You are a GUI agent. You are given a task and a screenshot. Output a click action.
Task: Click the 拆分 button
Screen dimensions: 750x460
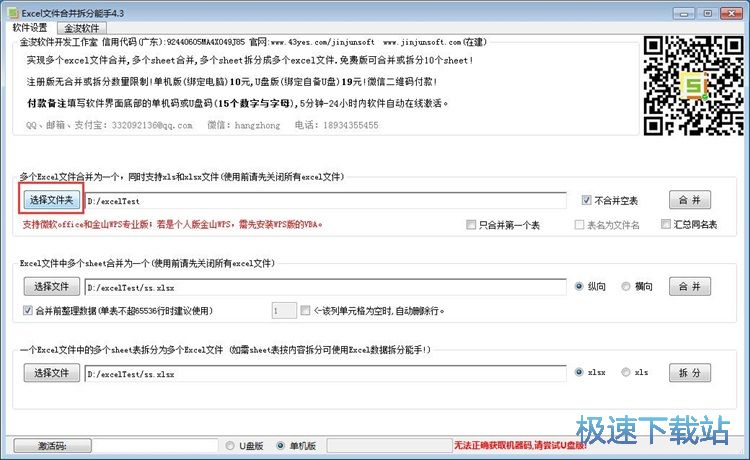point(689,373)
